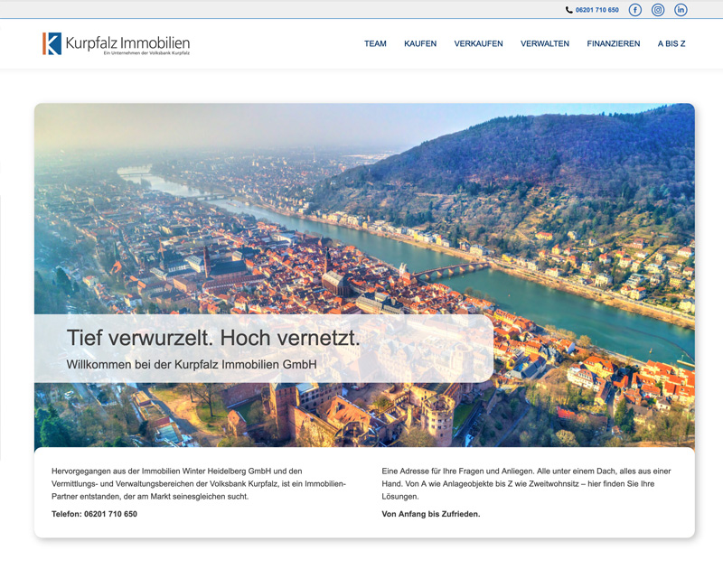Click 'Von Anfang bis Zufrieden.' text
Image resolution: width=723 pixels, height=588 pixels.
[x=431, y=514]
